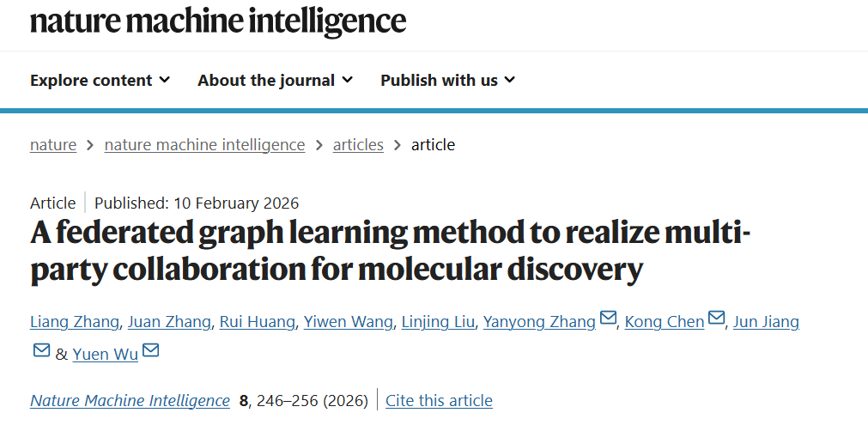Expand the Publish with us menu

click(447, 80)
